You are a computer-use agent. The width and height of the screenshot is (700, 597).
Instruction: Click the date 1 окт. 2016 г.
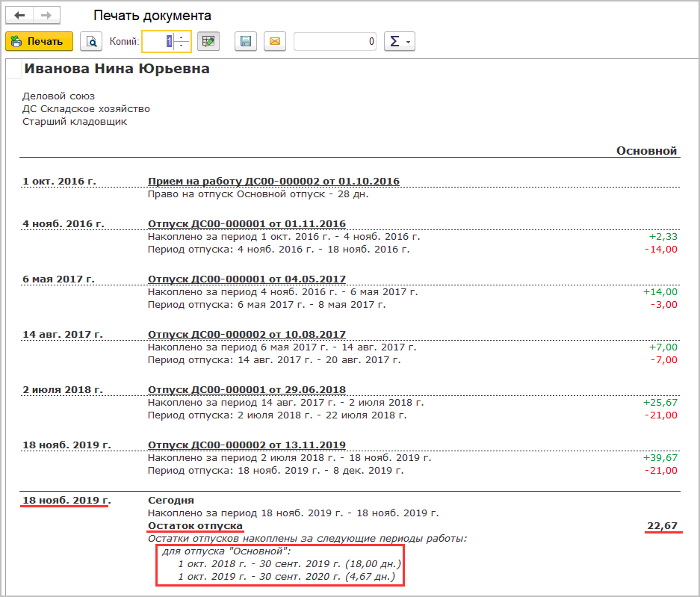(x=59, y=182)
